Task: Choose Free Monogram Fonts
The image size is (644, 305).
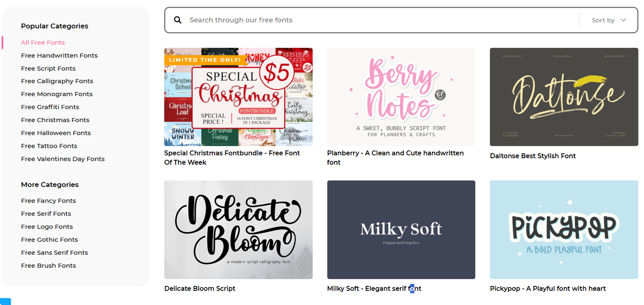Action: (57, 94)
